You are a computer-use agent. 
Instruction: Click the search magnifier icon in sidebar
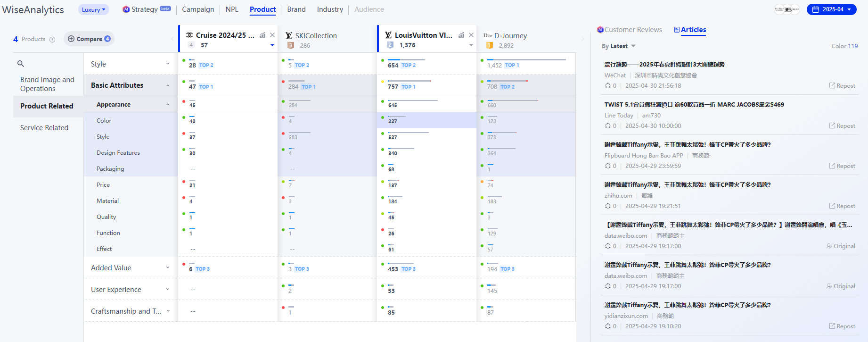[21, 64]
